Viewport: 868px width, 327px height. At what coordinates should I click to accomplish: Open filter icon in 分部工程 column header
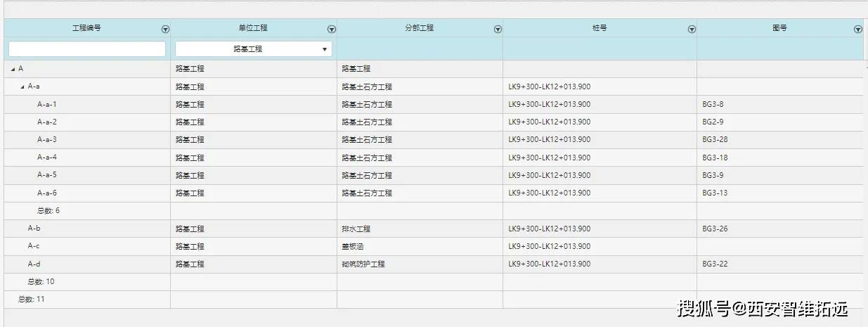[x=498, y=30]
